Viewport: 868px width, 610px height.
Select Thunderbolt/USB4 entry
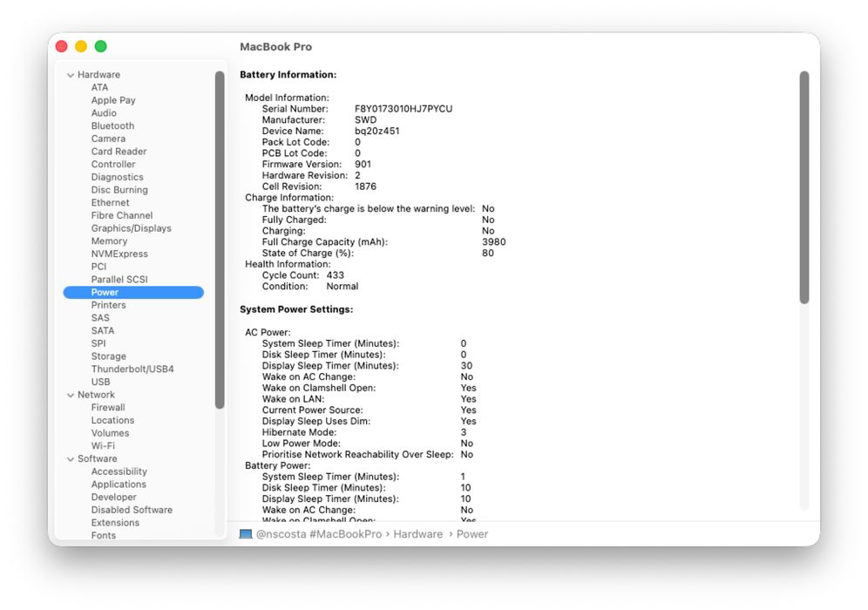132,369
